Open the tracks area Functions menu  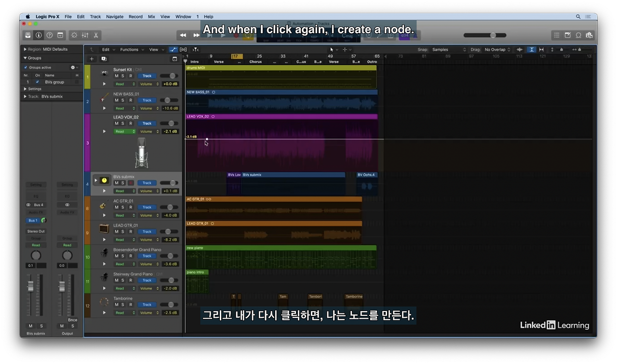click(131, 50)
